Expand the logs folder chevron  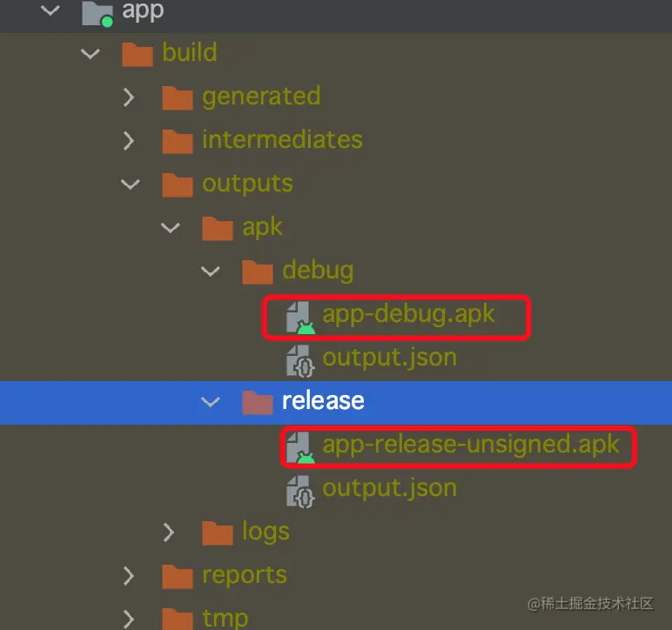click(x=169, y=532)
